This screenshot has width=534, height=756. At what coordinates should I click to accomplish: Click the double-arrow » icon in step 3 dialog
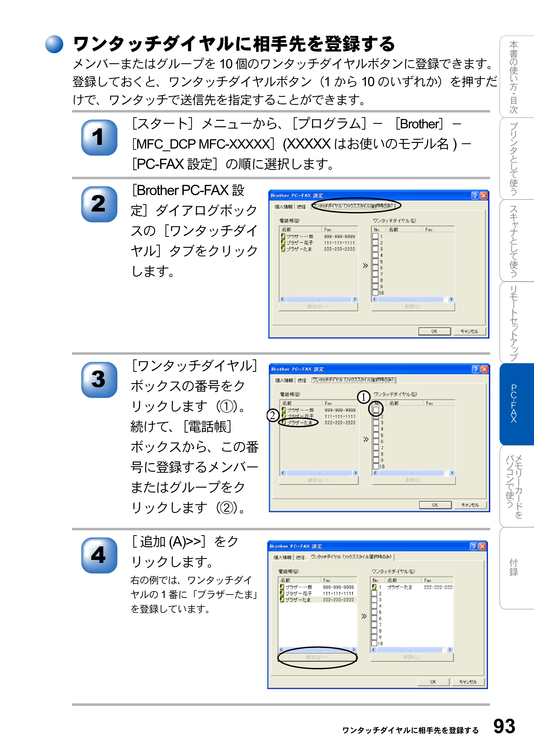366,439
